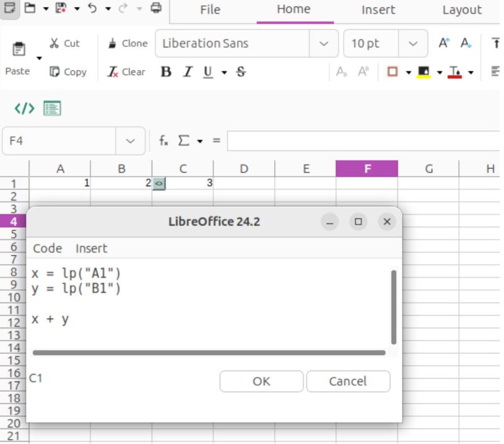Screen dimensions: 504x444
Task: Click the green code brackets icon
Action: click(25, 108)
